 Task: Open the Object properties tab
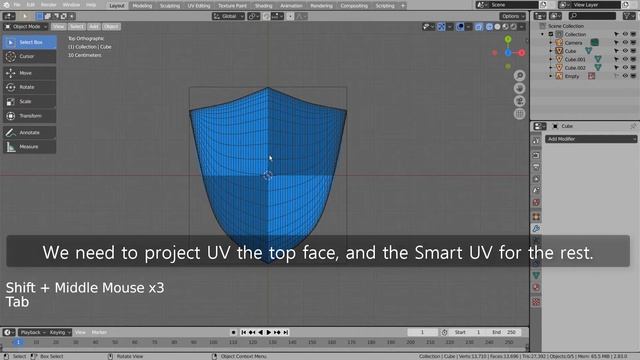point(536,217)
